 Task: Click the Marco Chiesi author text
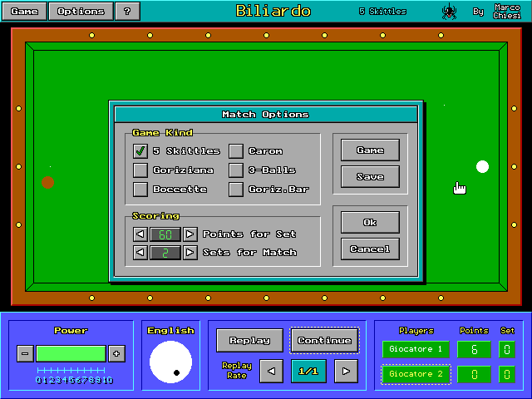coord(507,11)
